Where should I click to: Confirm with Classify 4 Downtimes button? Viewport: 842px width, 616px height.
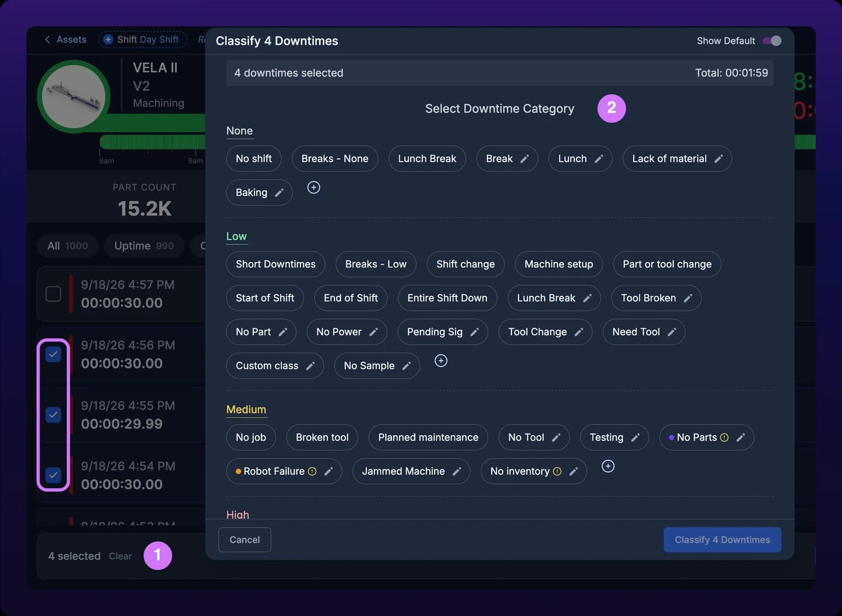coord(722,540)
